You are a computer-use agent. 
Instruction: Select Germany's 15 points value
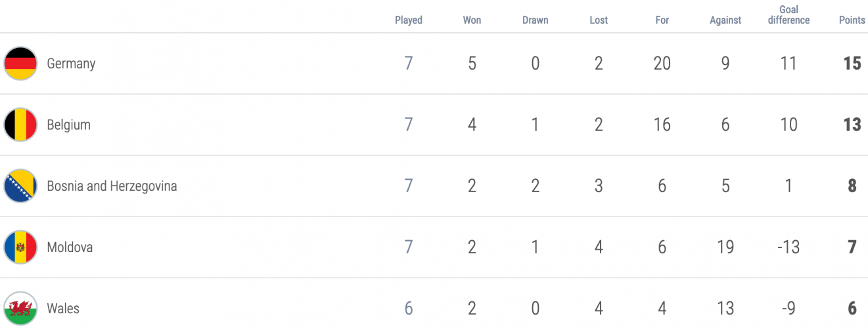pyautogui.click(x=852, y=64)
